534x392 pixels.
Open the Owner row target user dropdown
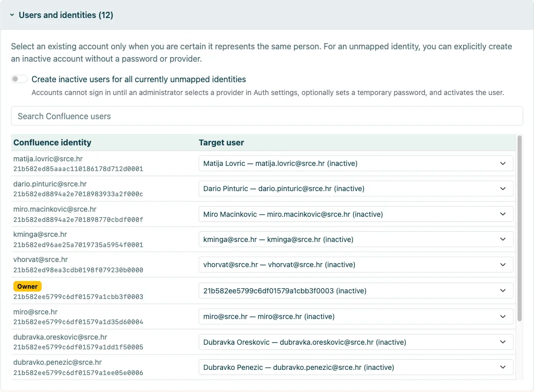(x=356, y=291)
